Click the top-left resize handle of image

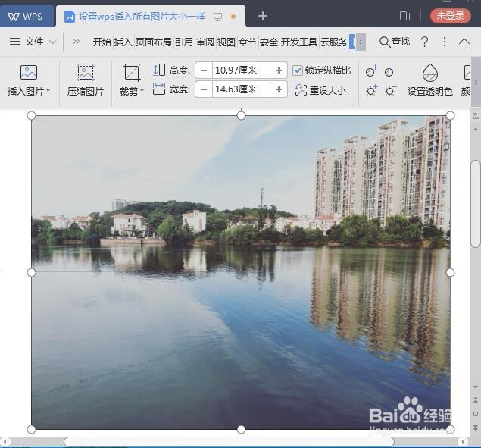pyautogui.click(x=31, y=116)
